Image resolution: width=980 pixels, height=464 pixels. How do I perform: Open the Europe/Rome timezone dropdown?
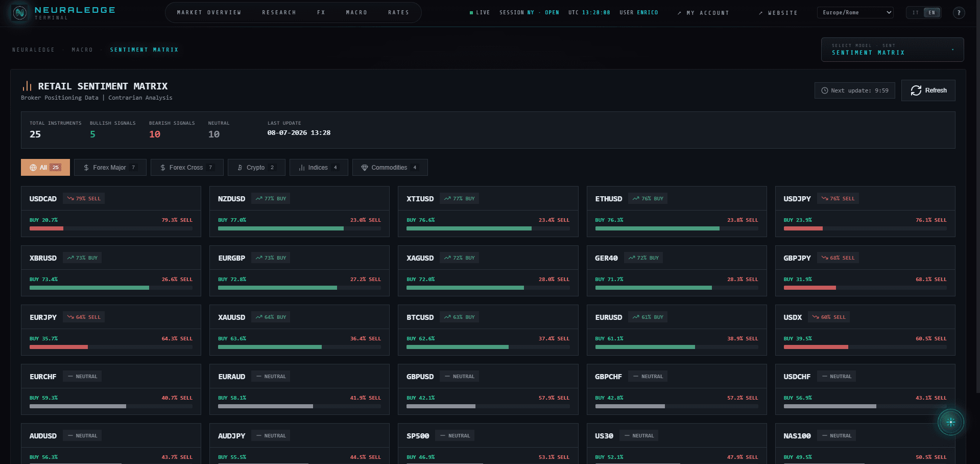coord(855,12)
